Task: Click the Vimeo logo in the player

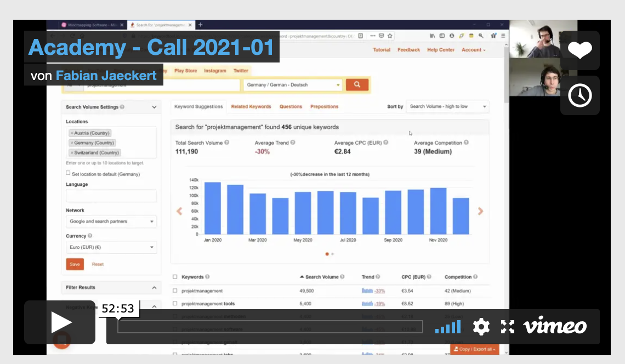Action: [x=555, y=327]
